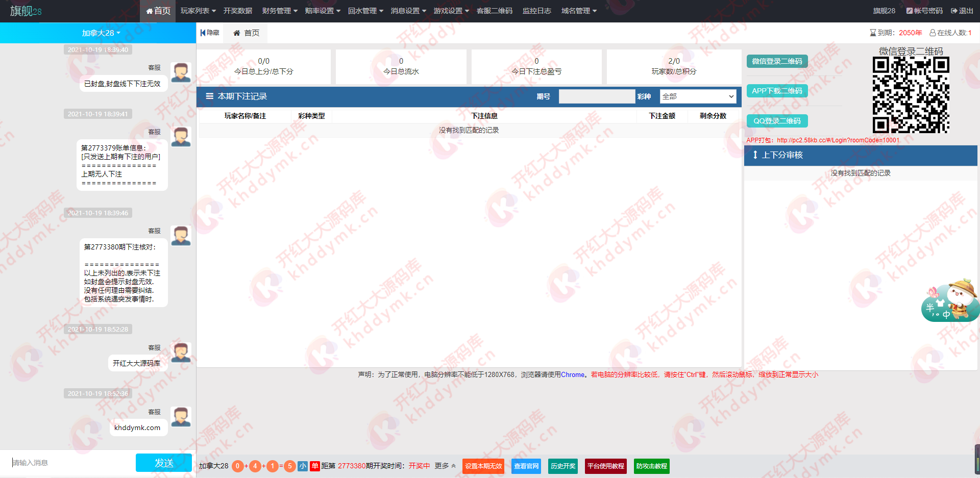
Task: Click chat timestamp 2021-10-19 18:52:28
Action: 98,329
